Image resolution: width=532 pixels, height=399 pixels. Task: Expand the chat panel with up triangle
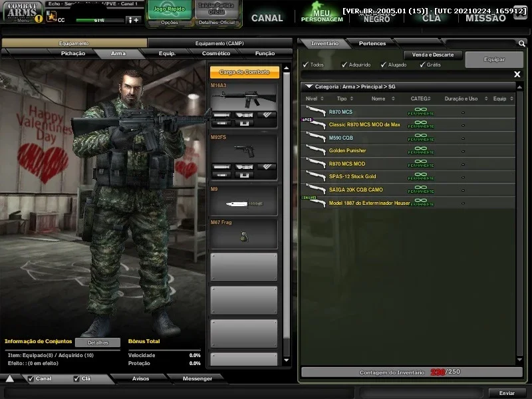(10, 378)
